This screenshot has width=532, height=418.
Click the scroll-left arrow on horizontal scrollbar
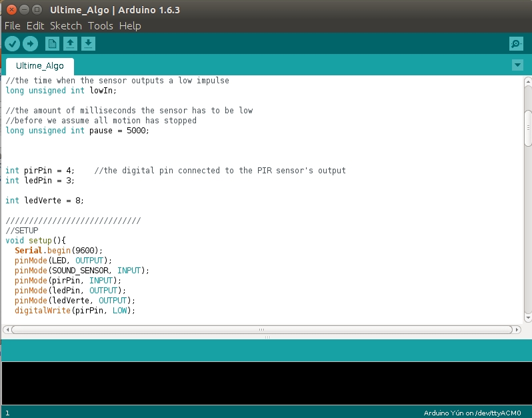[x=7, y=329]
